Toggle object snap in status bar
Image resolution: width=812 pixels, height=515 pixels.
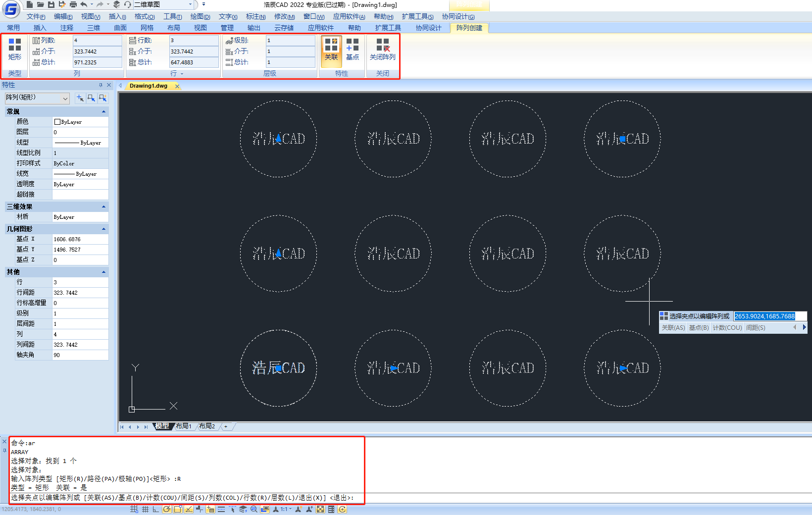[178, 509]
